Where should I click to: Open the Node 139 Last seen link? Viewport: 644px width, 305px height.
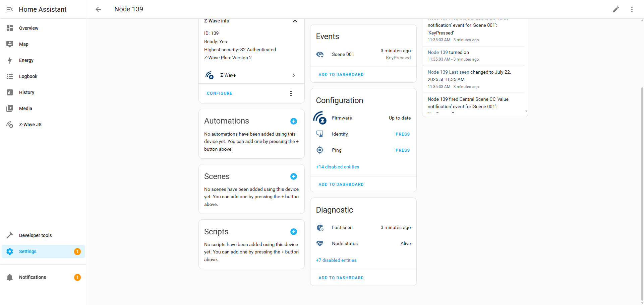coord(449,72)
